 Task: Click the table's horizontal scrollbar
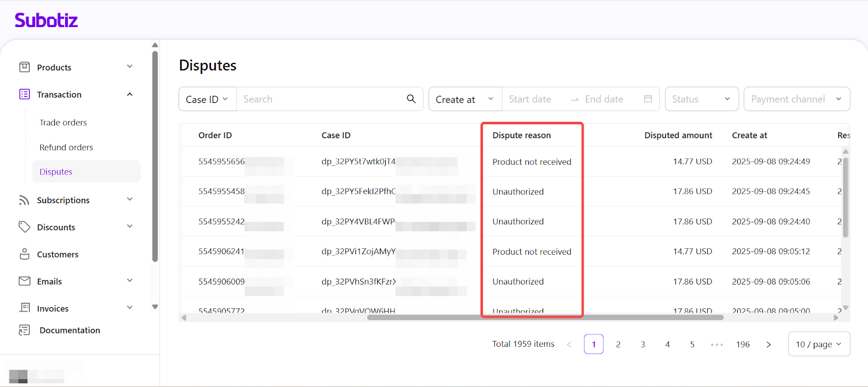[x=545, y=318]
